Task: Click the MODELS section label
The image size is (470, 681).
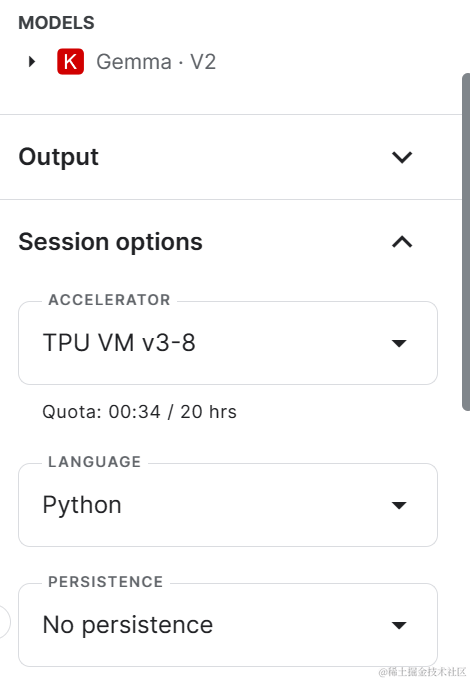Action: coord(56,23)
